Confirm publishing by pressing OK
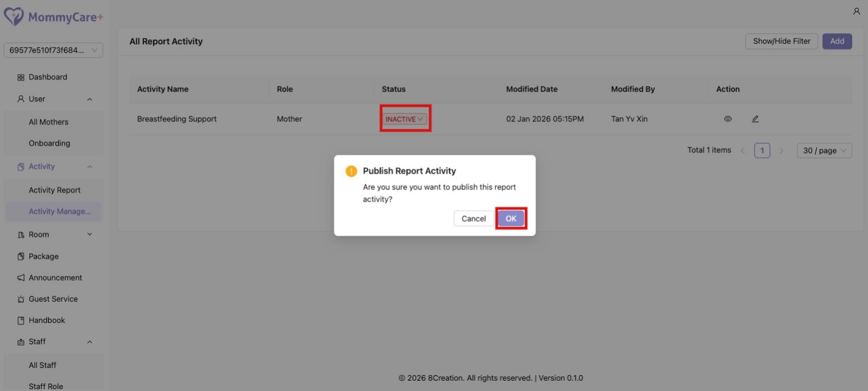The image size is (868, 391). 510,219
